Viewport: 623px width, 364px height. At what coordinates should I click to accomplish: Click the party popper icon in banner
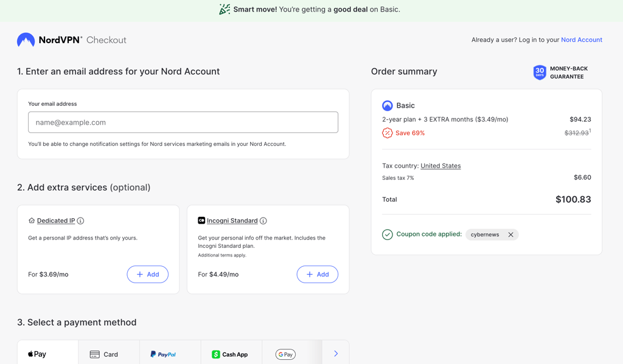click(224, 9)
